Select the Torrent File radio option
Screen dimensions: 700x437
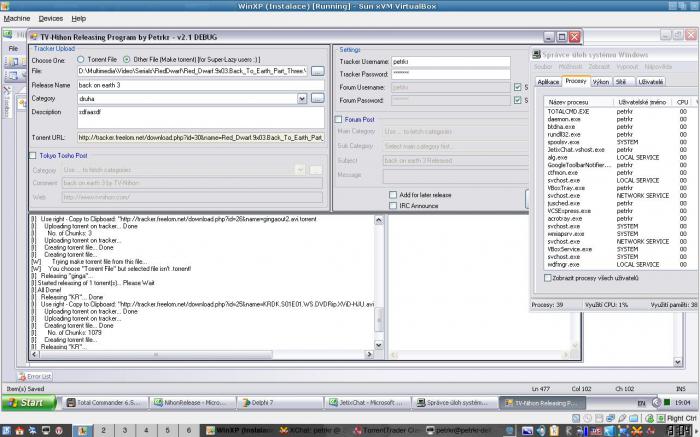[x=80, y=59]
